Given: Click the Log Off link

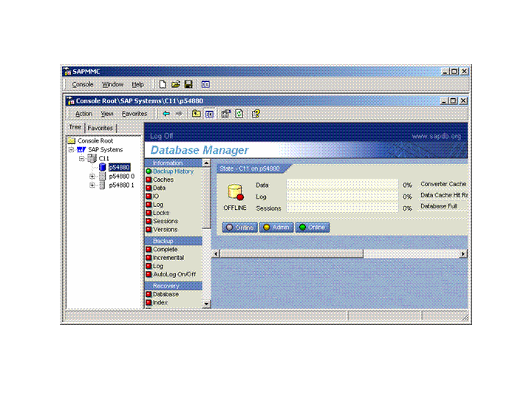Looking at the screenshot, I should pyautogui.click(x=161, y=136).
